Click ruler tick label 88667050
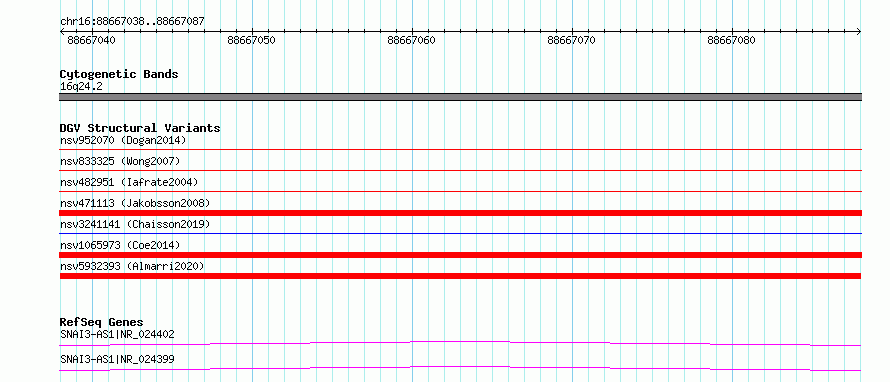The width and height of the screenshot is (890, 382). (251, 40)
